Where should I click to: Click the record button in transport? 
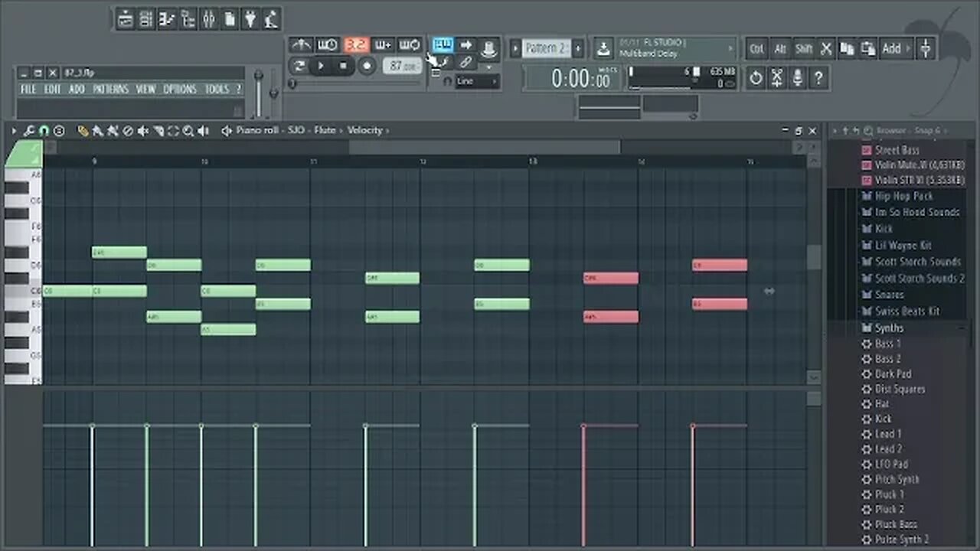click(367, 66)
